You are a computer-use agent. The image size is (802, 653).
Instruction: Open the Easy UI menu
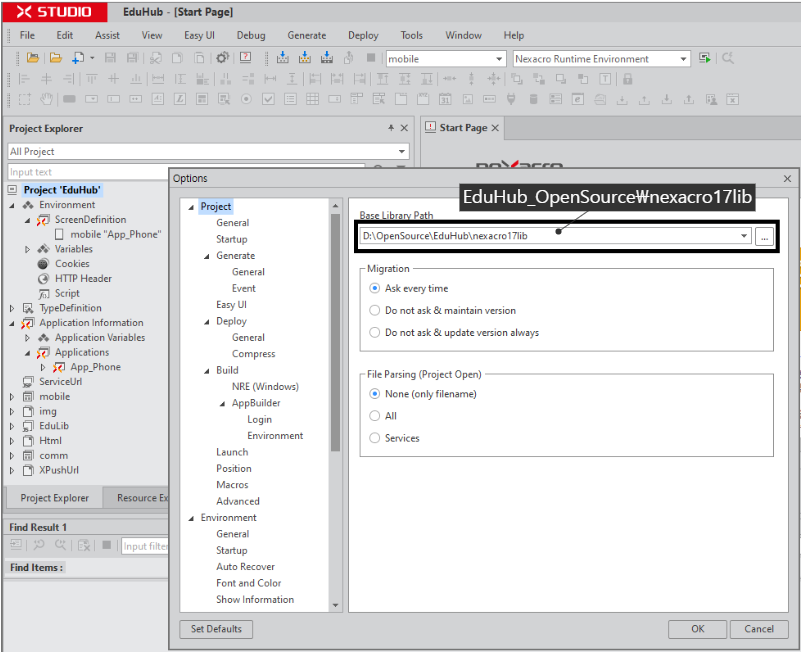[199, 35]
